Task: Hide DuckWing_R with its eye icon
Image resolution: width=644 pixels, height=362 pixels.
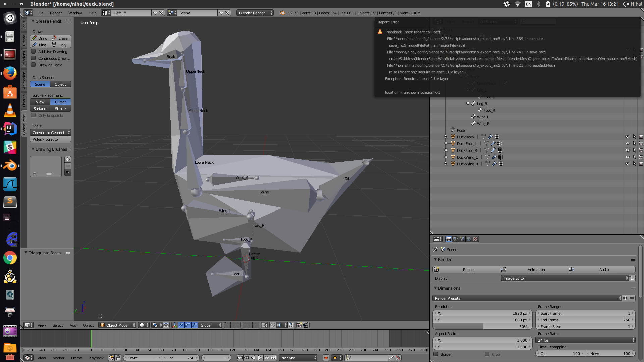Action: tap(627, 164)
